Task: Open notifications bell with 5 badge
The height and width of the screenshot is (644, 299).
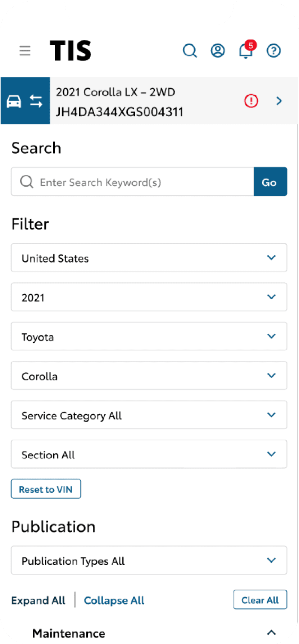Action: 246,51
